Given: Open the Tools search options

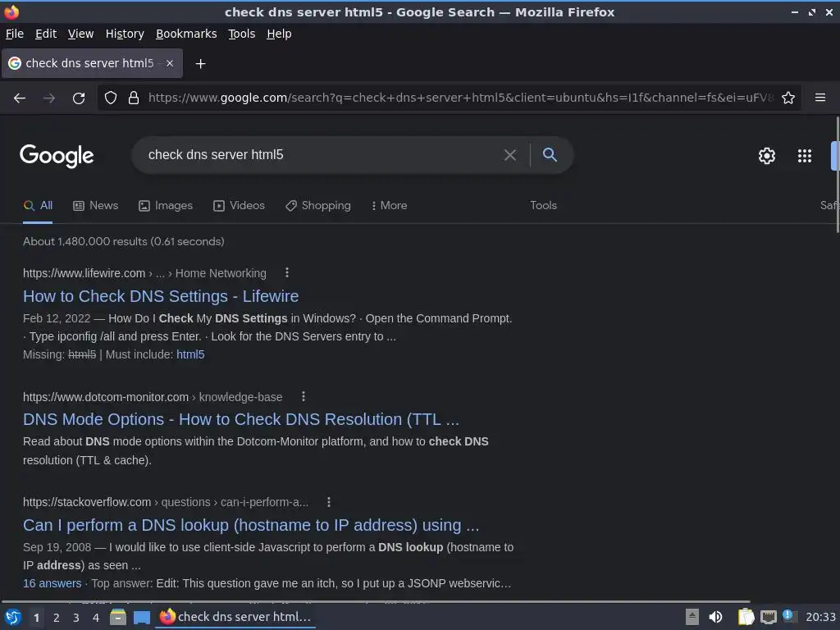Looking at the screenshot, I should pyautogui.click(x=543, y=206).
